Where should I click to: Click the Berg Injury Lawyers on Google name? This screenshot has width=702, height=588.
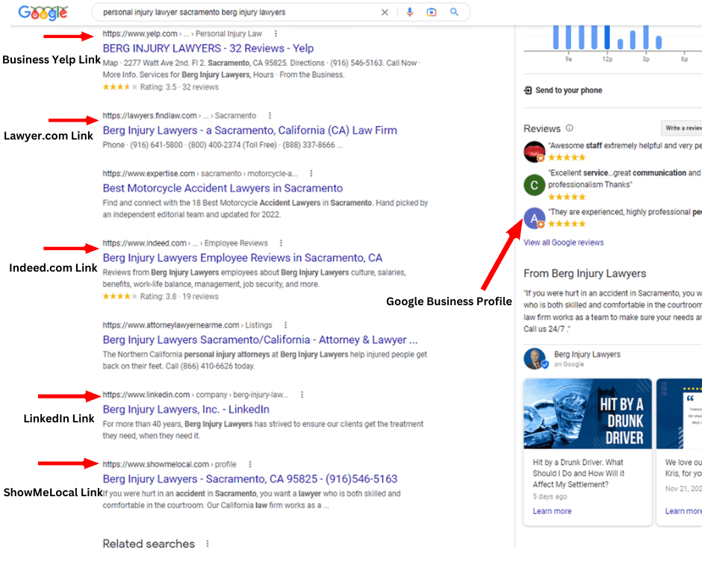coord(587,354)
